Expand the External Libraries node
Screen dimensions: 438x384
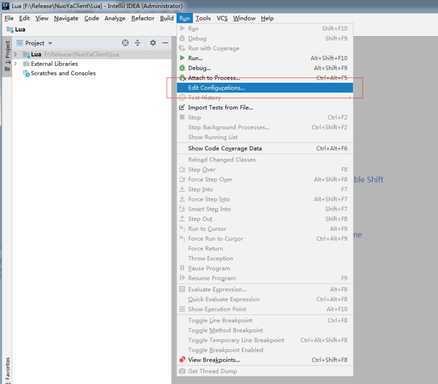coord(15,64)
